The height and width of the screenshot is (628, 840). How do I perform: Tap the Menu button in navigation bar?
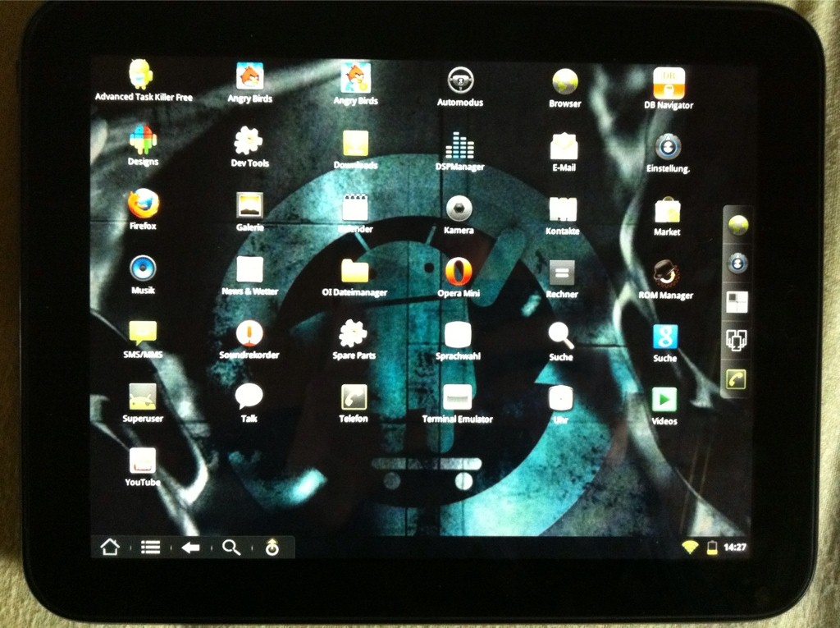click(x=151, y=547)
